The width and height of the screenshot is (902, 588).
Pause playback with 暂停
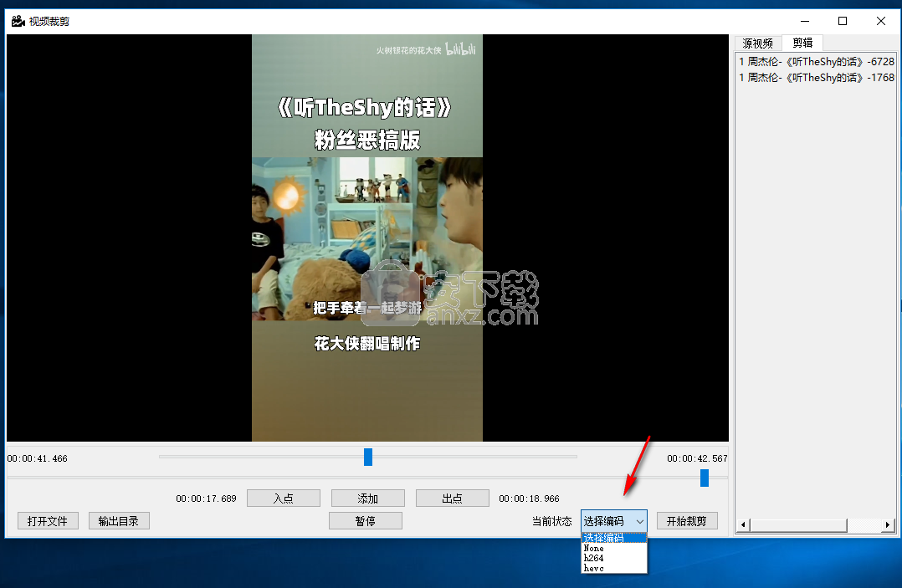pyautogui.click(x=366, y=521)
